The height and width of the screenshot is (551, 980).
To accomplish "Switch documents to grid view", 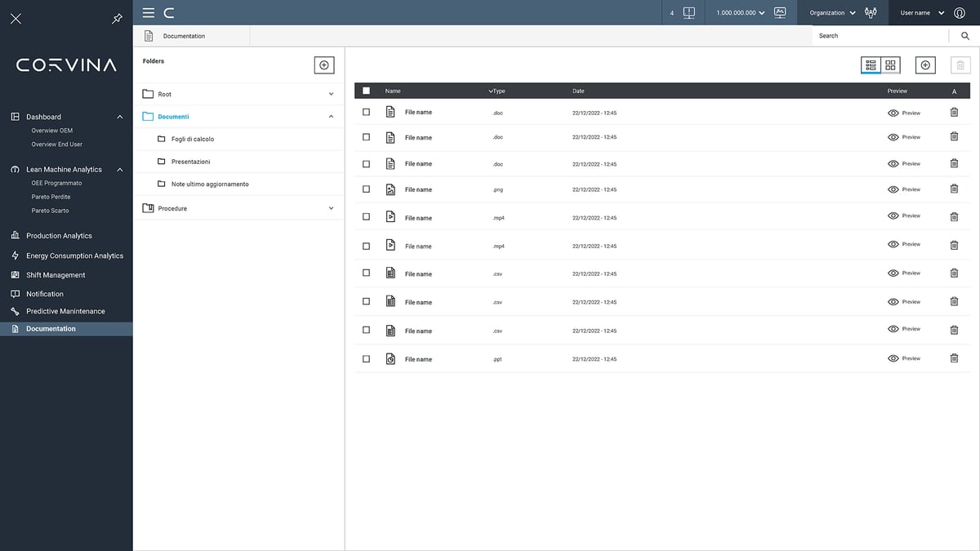I will pyautogui.click(x=890, y=64).
